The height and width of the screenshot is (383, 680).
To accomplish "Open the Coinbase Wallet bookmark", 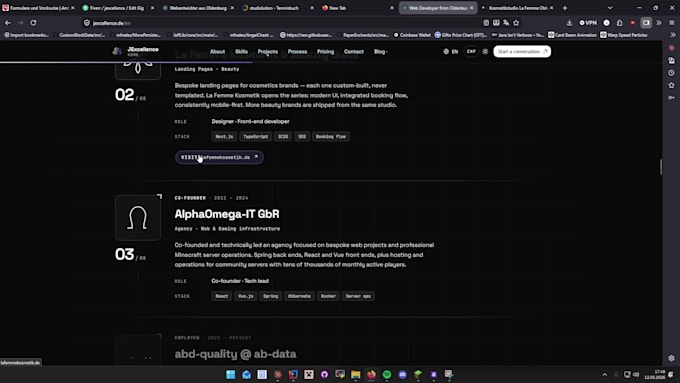I will coord(412,35).
